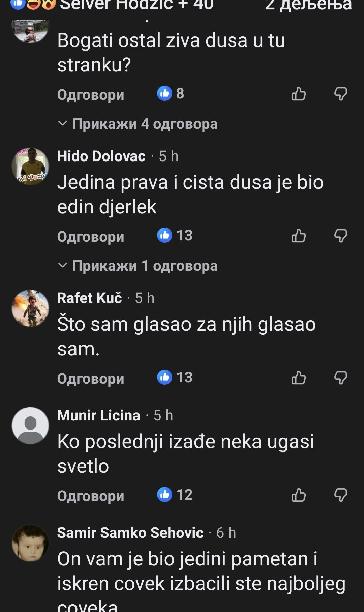View 12 reactions on Munir Licina's comment
Image resolution: width=364 pixels, height=612 pixels.
[x=175, y=495]
